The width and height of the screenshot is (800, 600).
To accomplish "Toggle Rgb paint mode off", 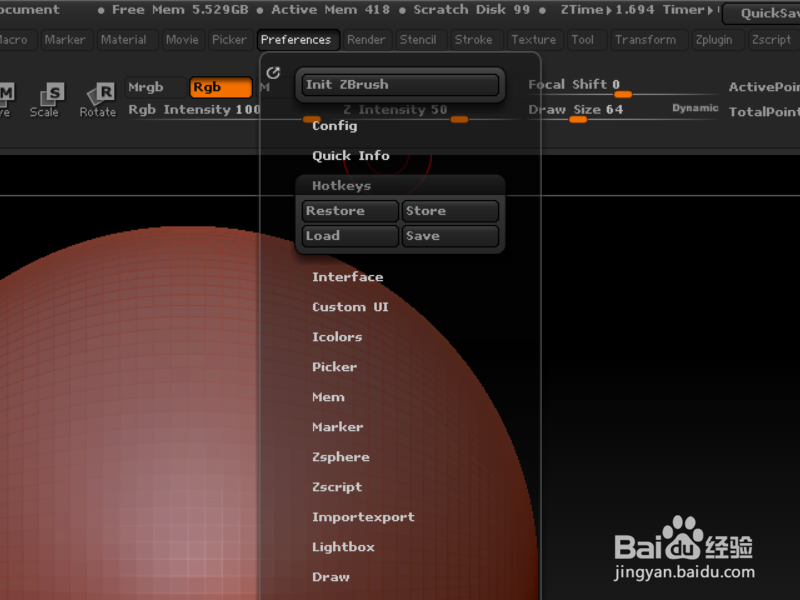I will [221, 87].
